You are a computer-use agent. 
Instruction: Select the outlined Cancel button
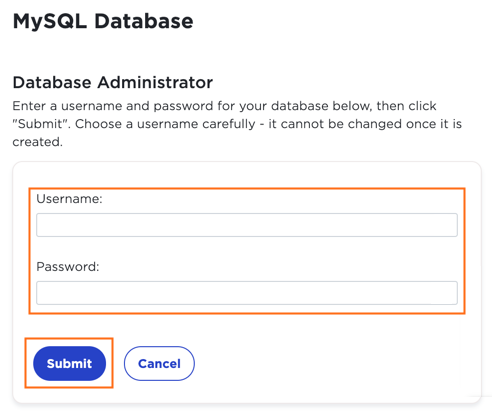159,363
